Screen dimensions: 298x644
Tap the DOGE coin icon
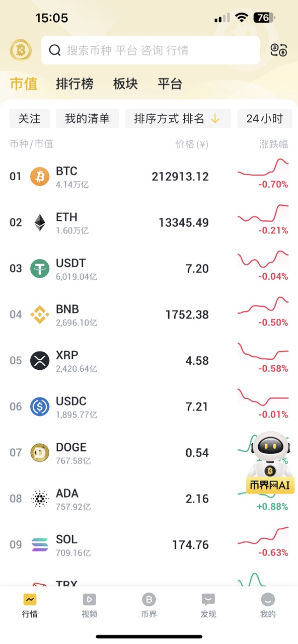[x=40, y=453]
